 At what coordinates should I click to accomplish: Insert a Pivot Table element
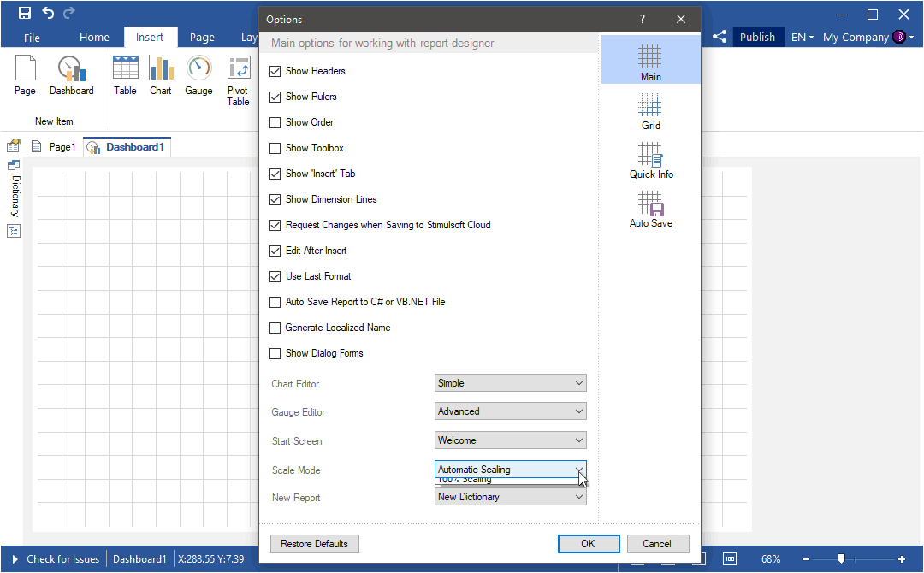[x=238, y=80]
